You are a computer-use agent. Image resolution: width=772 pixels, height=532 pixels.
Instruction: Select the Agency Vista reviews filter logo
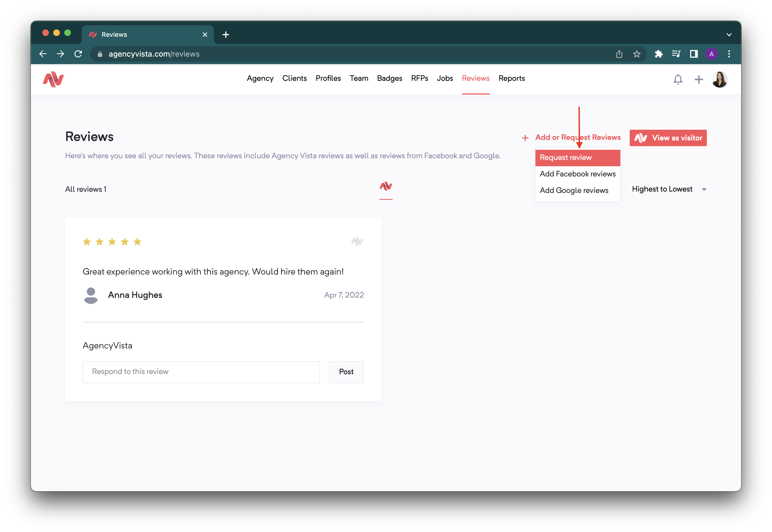point(386,186)
